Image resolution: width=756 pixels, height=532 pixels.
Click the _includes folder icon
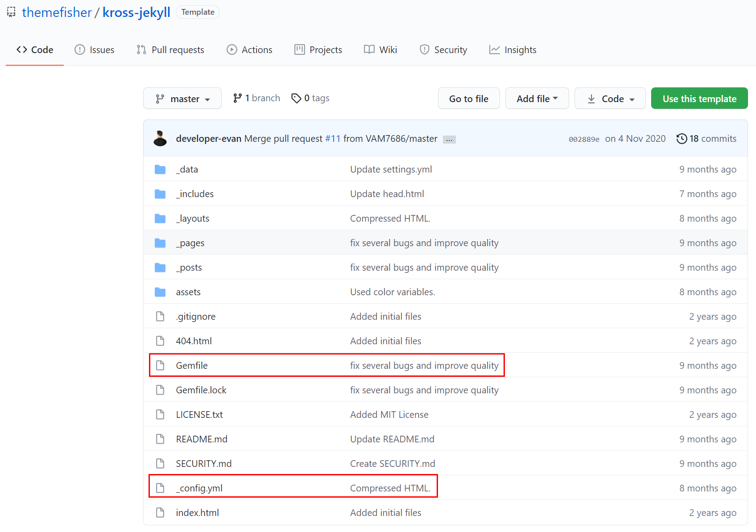160,194
